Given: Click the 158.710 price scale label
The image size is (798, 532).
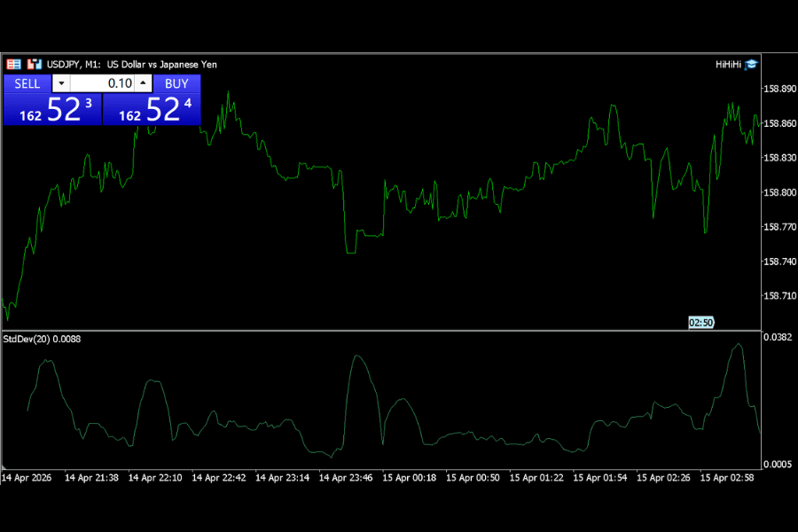Looking at the screenshot, I should (x=780, y=296).
